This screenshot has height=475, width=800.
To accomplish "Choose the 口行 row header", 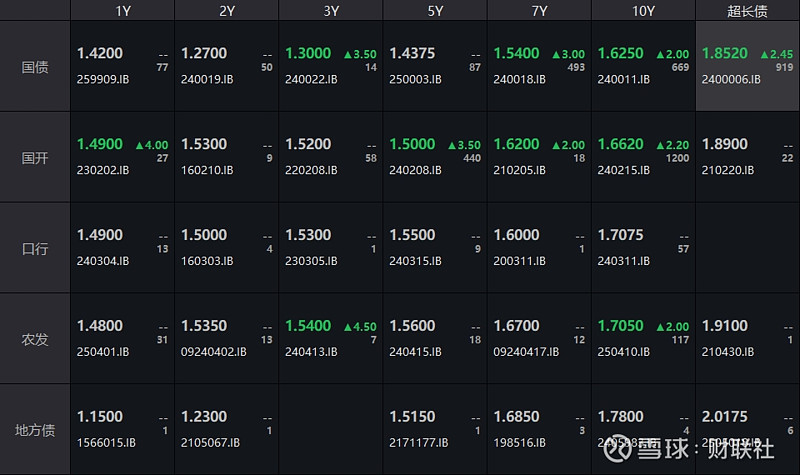I will tap(36, 248).
